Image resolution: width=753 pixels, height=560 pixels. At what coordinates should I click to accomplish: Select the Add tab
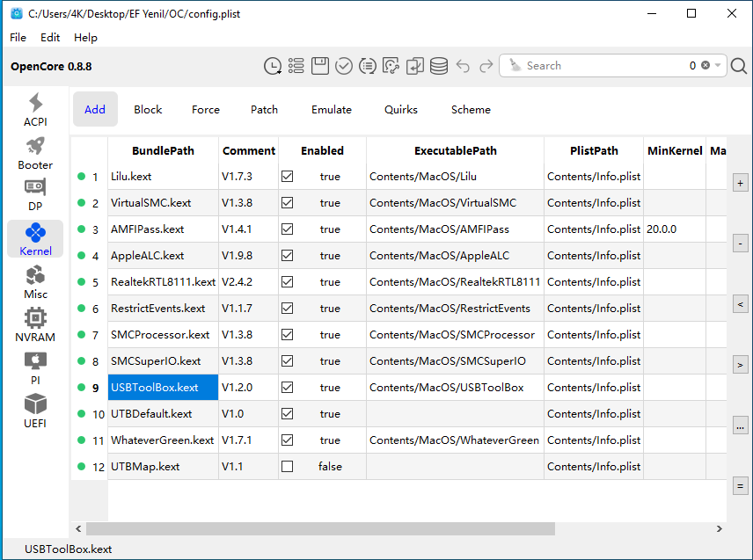pos(95,109)
